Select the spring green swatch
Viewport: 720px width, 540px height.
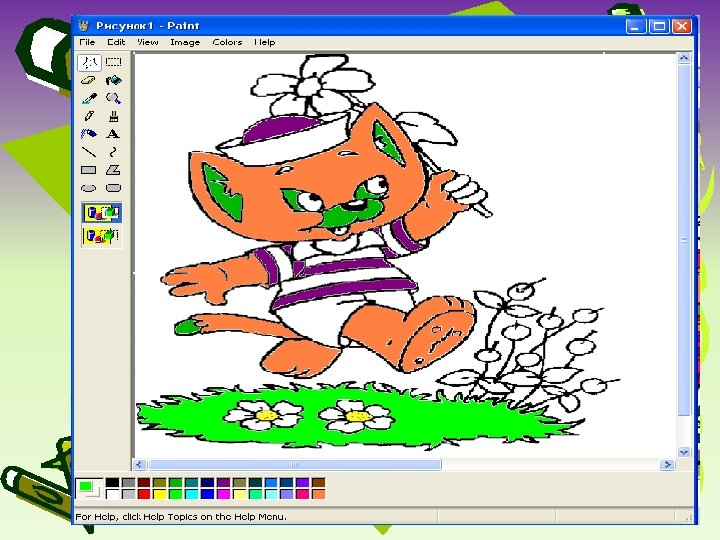(x=255, y=494)
